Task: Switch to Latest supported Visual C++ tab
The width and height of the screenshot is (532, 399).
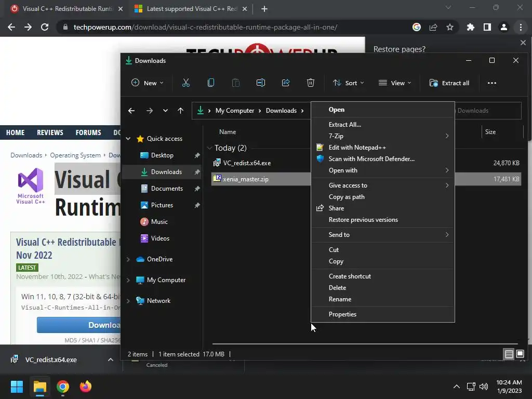Action: 191,9
